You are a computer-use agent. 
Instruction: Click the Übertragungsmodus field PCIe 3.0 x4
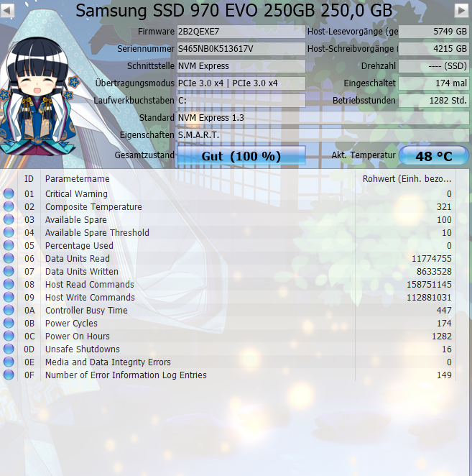coord(241,83)
